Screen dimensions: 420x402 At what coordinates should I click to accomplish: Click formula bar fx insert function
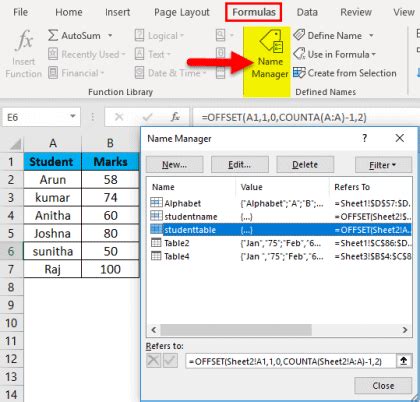(x=175, y=117)
